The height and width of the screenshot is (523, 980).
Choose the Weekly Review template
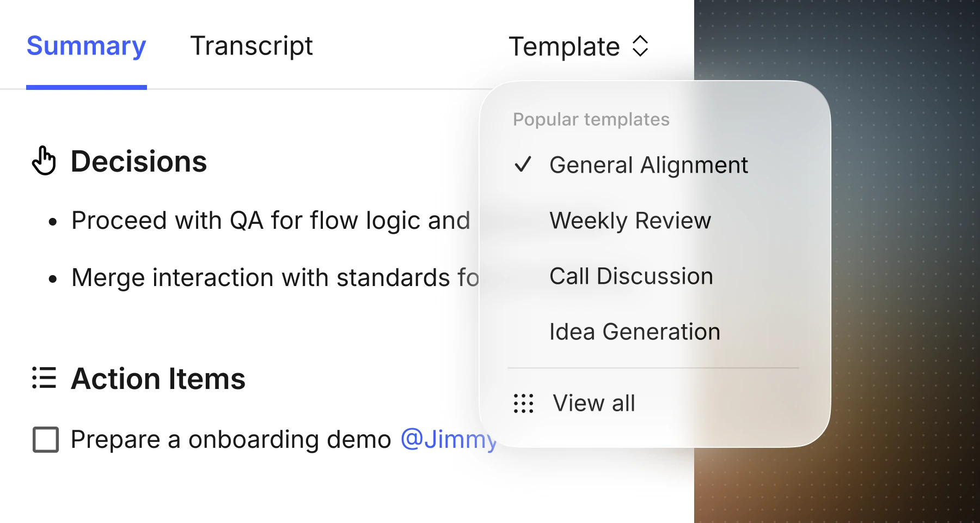[x=630, y=221]
